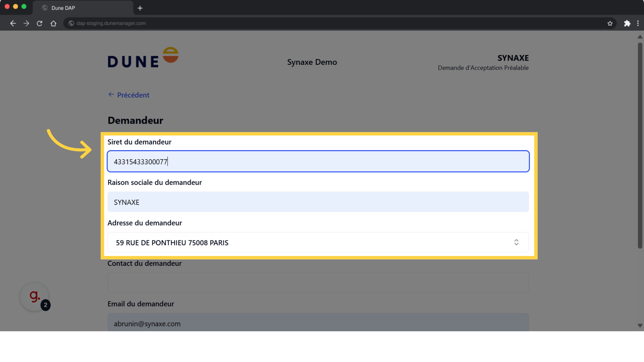The width and height of the screenshot is (644, 362).
Task: Open the browser three-dot menu
Action: 638,23
